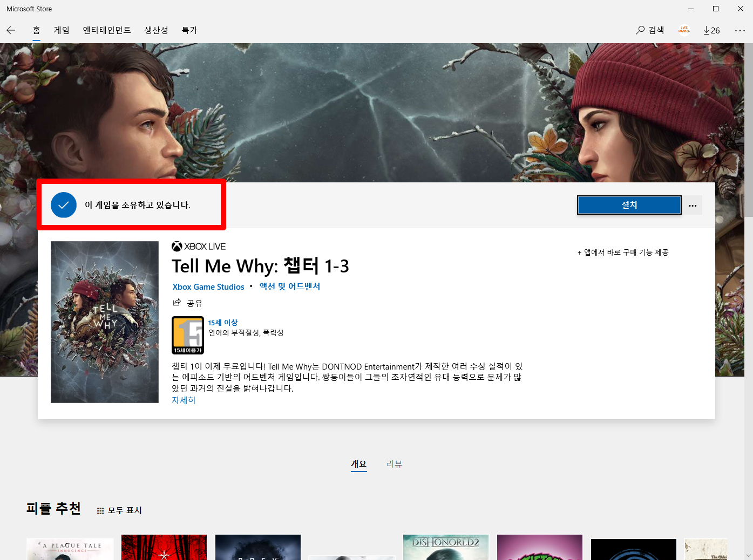The image size is (753, 560).
Task: Click 모두 표시 show all
Action: pyautogui.click(x=119, y=510)
